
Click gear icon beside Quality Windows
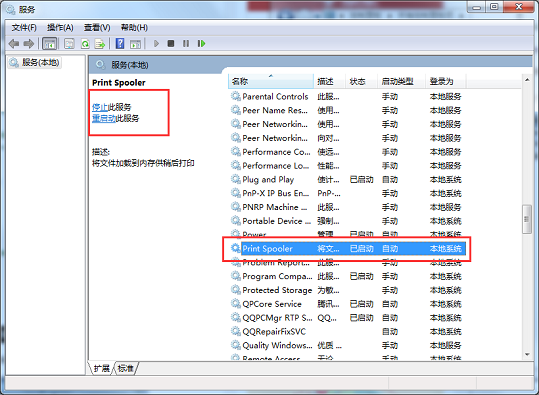[236, 345]
